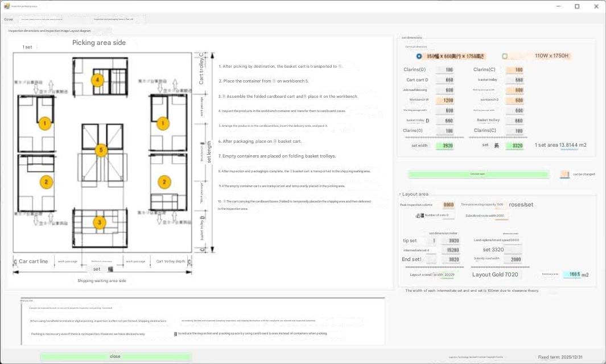Select the first cart truck dimensions radio button
Image resolution: width=606 pixels, height=364 pixels.
coord(419,56)
